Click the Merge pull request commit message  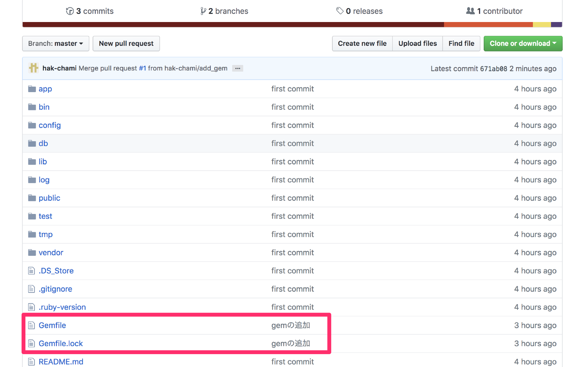coord(153,68)
